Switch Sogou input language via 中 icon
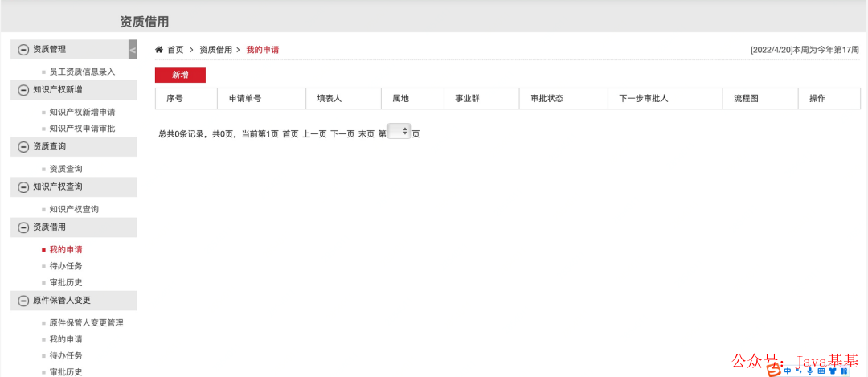The height and width of the screenshot is (377, 868). (x=787, y=371)
